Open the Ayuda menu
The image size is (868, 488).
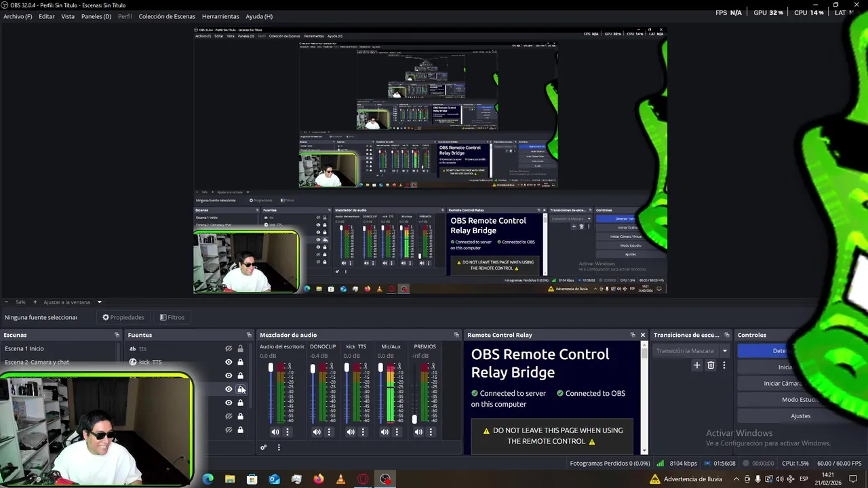pos(259,16)
